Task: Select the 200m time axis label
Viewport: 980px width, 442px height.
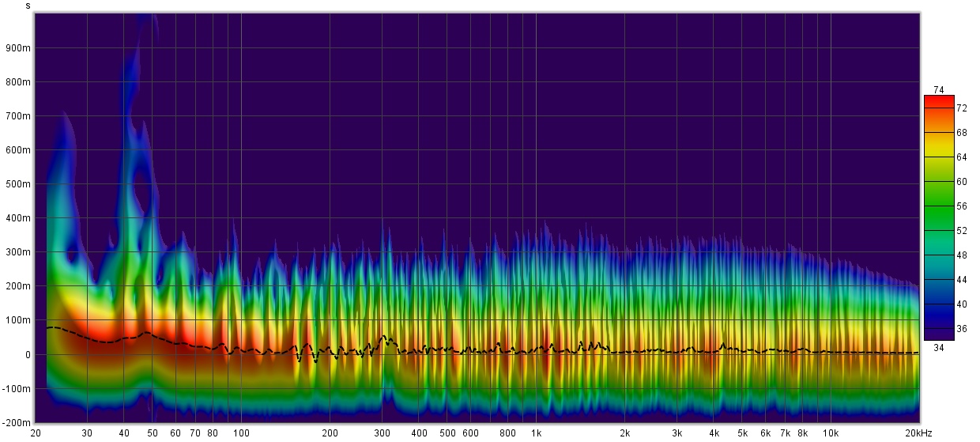Action: click(19, 286)
